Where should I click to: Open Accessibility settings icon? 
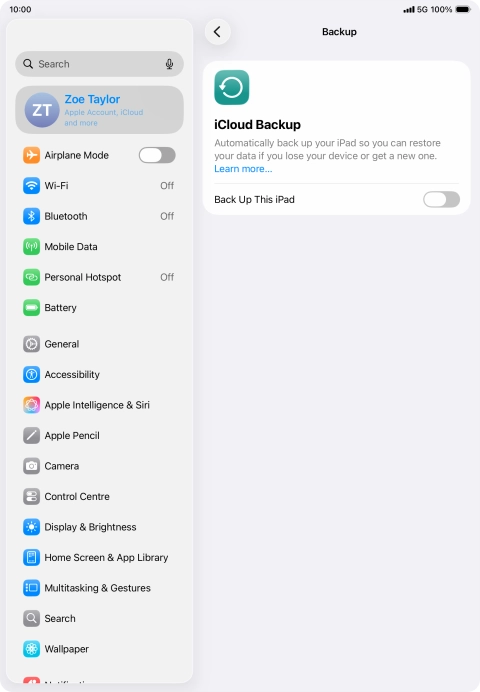click(x=31, y=375)
